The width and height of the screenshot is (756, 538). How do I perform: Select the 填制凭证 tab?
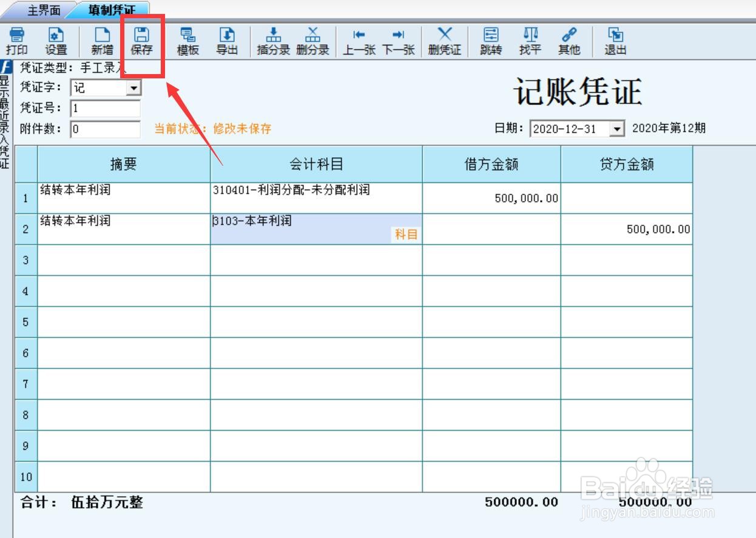(112, 10)
